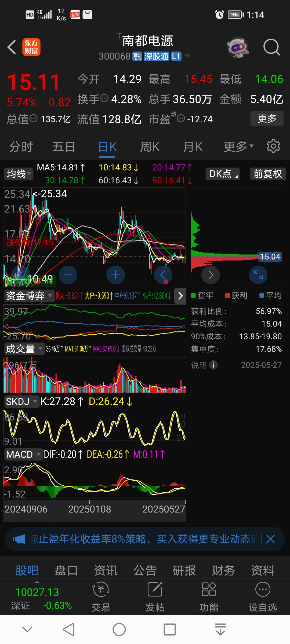Switch to 月K tab

click(x=193, y=147)
